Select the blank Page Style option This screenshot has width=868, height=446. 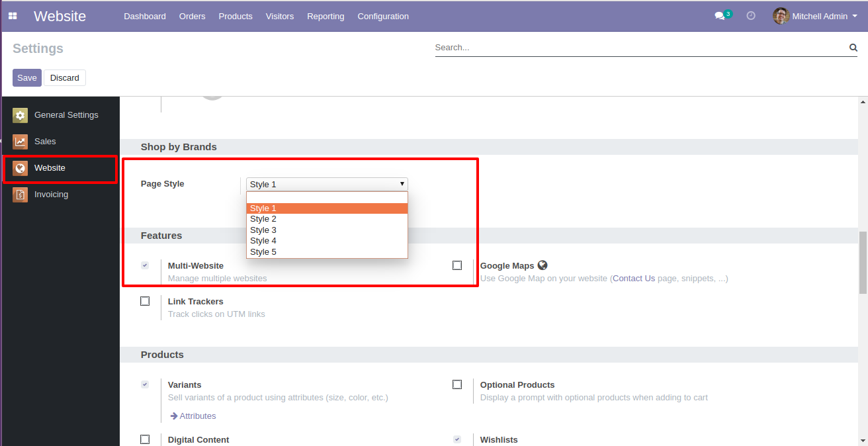[327, 197]
